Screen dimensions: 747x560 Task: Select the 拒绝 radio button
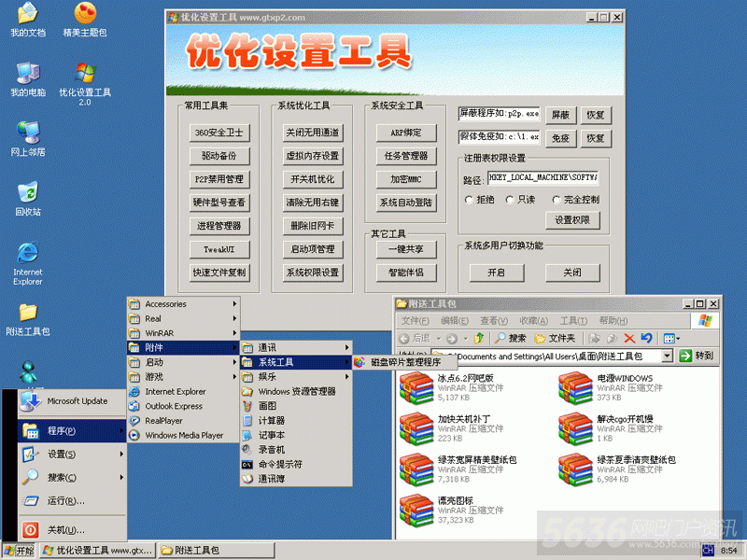point(469,200)
